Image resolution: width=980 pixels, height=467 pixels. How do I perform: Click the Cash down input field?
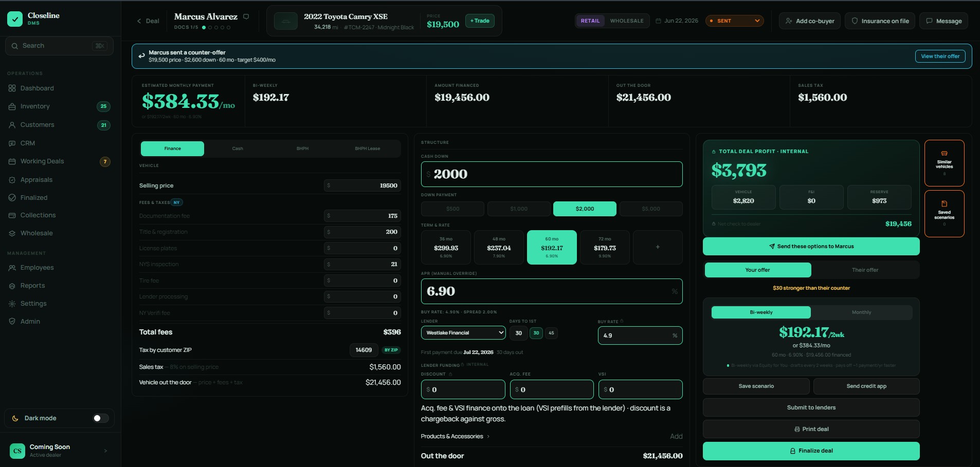coord(552,174)
